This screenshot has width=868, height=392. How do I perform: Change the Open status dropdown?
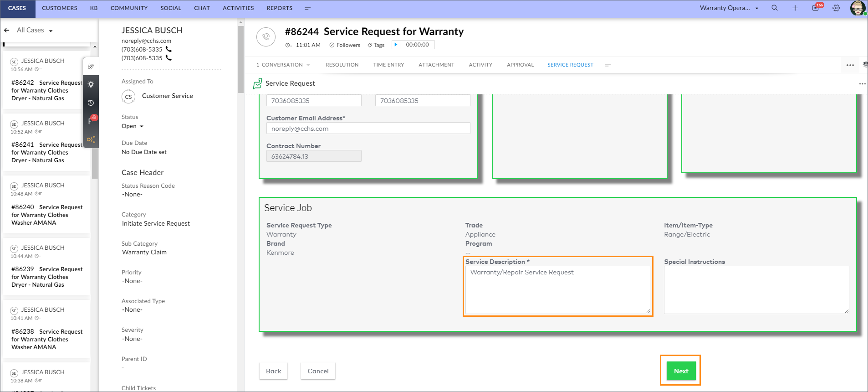tap(133, 126)
